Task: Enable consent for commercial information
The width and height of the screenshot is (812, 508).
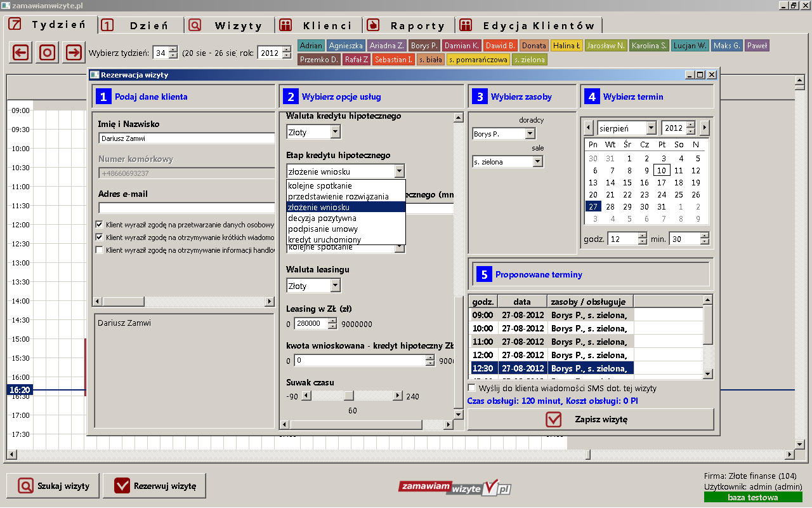Action: (x=99, y=250)
